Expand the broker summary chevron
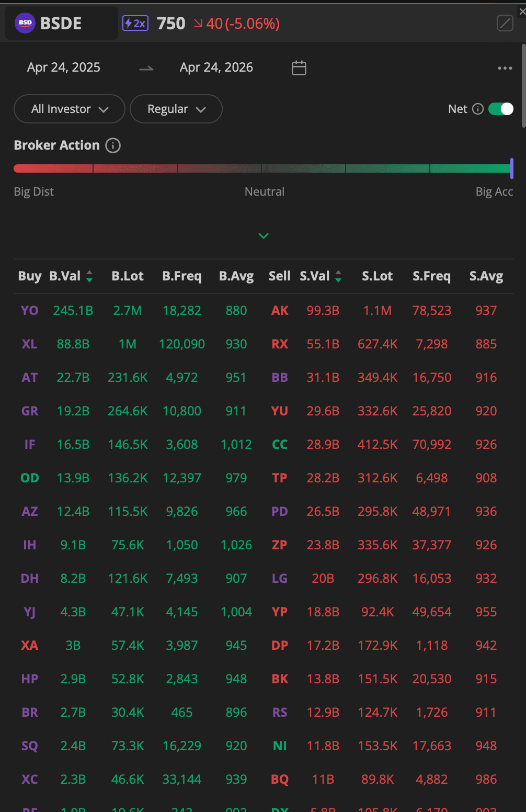Screen dimensions: 526x812 (263, 236)
